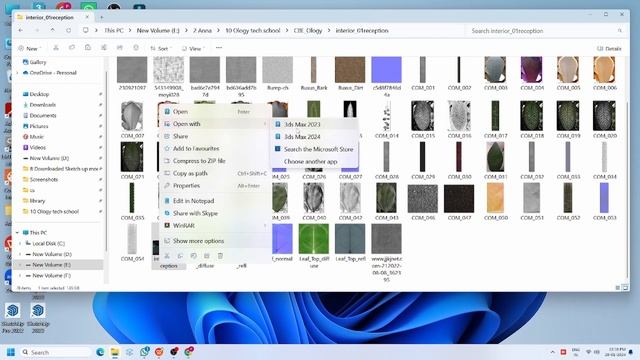This screenshot has width=640, height=360.
Task: Click the toolbar delete icon
Action: click(x=136, y=48)
